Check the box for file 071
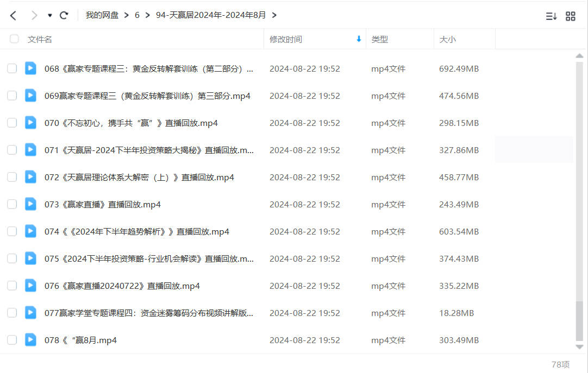Screen dimensions: 588x373 click(x=12, y=150)
